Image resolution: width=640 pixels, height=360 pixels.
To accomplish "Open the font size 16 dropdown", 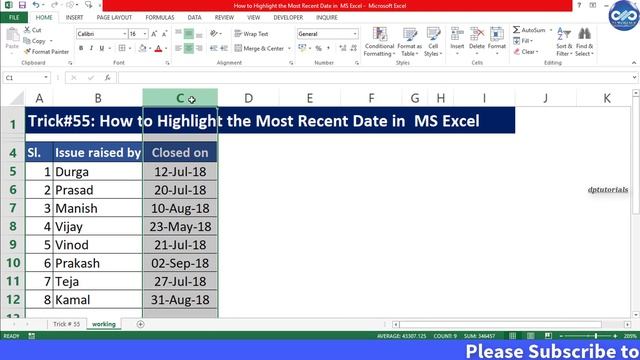I will (145, 34).
